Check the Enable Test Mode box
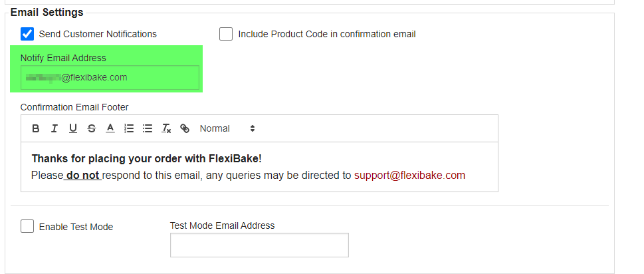Screen dimensions: 644x274 click(27, 226)
